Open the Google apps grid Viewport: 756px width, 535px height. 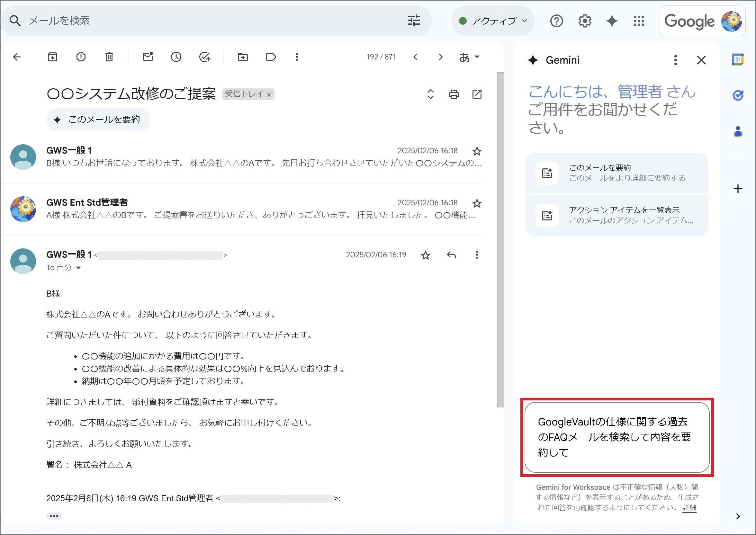(x=639, y=21)
